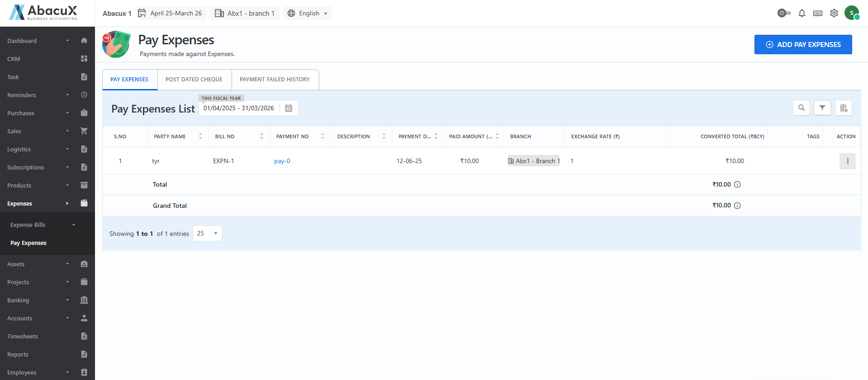Click the fiscal year date range field

click(238, 108)
